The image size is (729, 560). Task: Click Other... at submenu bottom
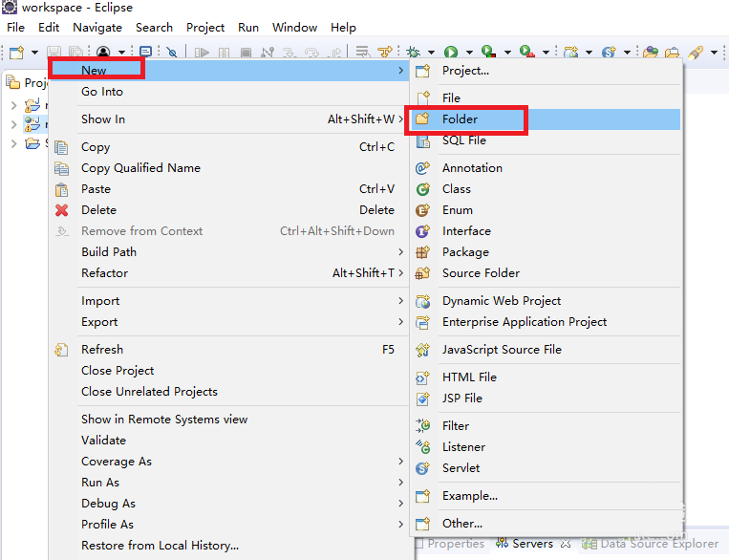[545, 524]
